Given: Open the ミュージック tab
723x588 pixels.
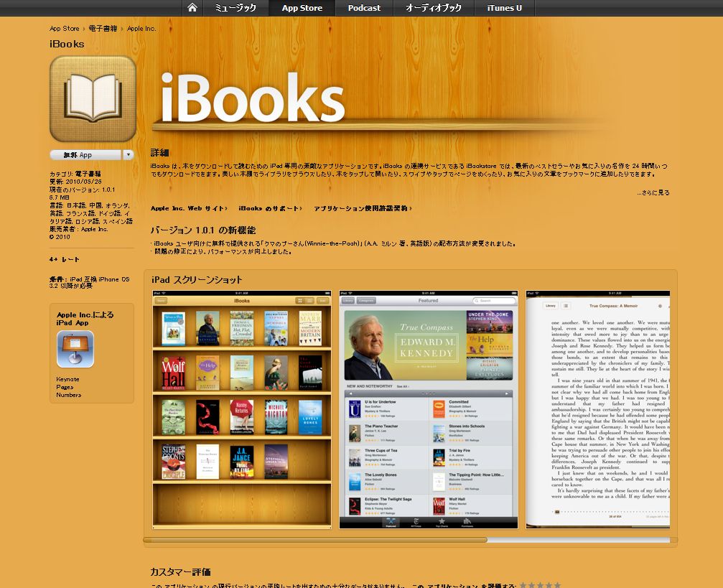Looking at the screenshot, I should pos(235,8).
